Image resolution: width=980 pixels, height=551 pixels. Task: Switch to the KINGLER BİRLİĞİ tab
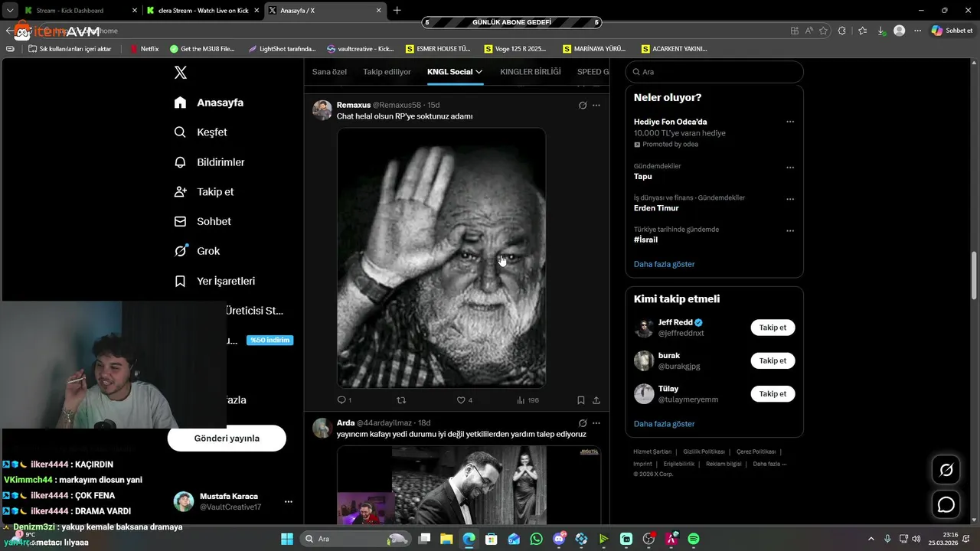pyautogui.click(x=531, y=72)
